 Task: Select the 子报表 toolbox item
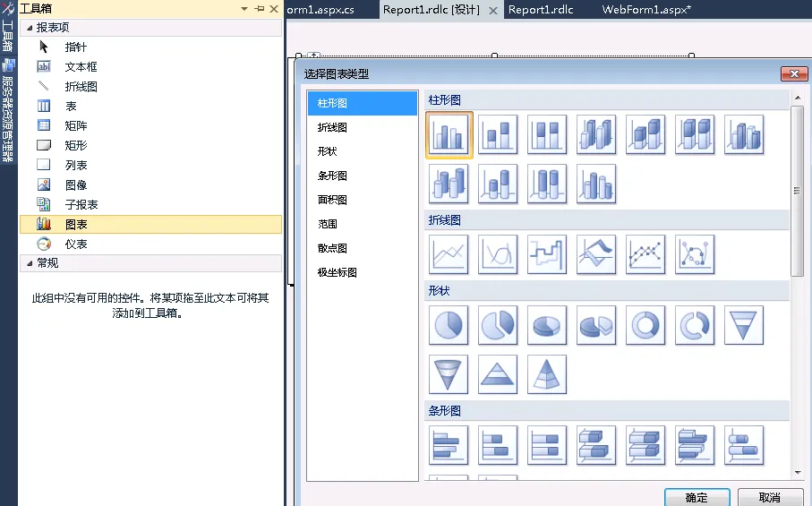click(150, 204)
